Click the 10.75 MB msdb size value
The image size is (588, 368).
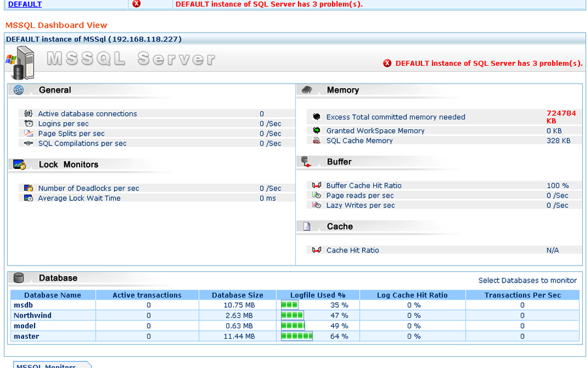[239, 305]
